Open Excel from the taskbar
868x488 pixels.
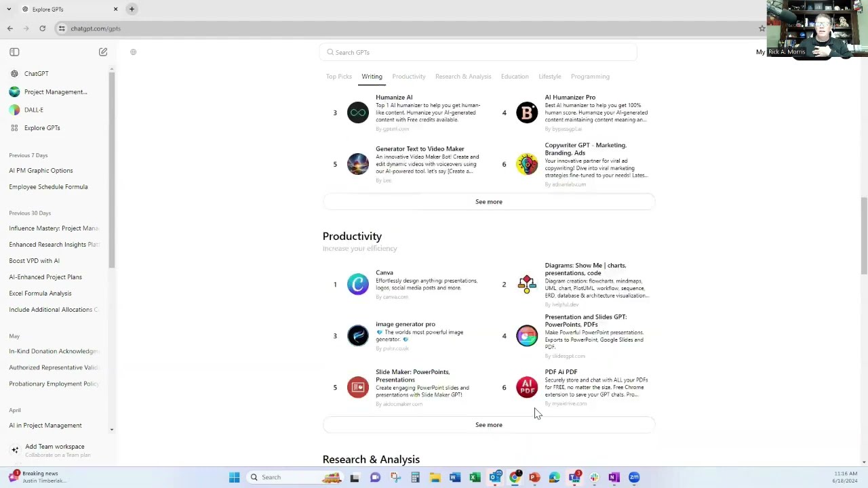[x=475, y=477]
